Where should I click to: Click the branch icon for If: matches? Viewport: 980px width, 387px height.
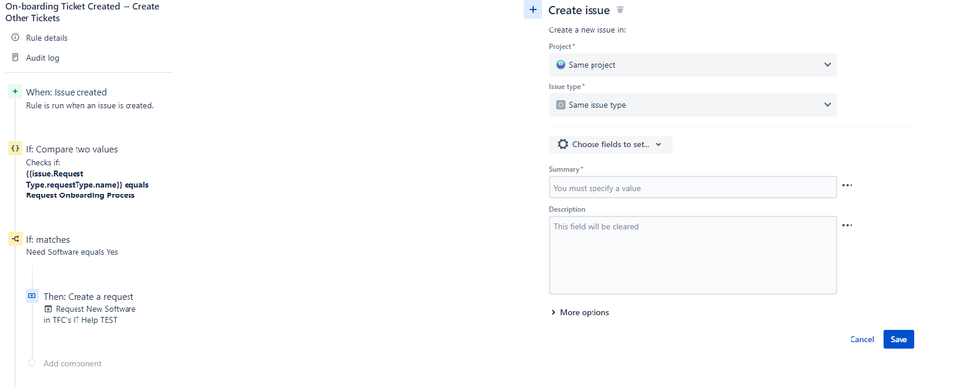click(x=15, y=239)
